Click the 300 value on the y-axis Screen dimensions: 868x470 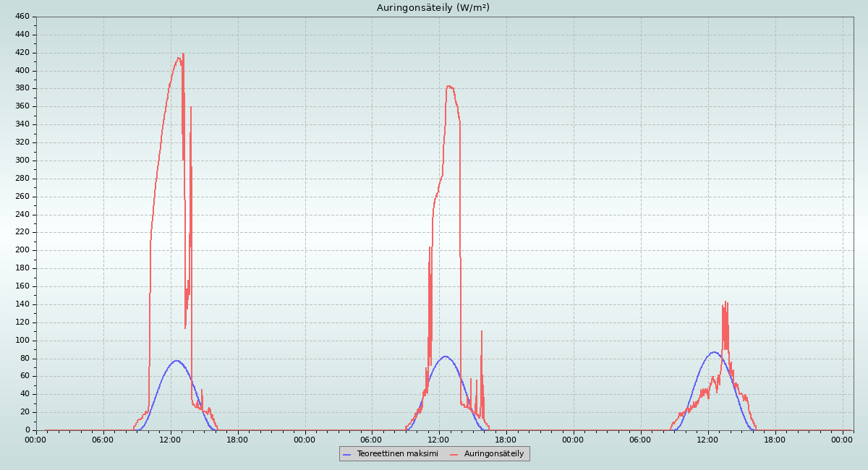pos(22,161)
